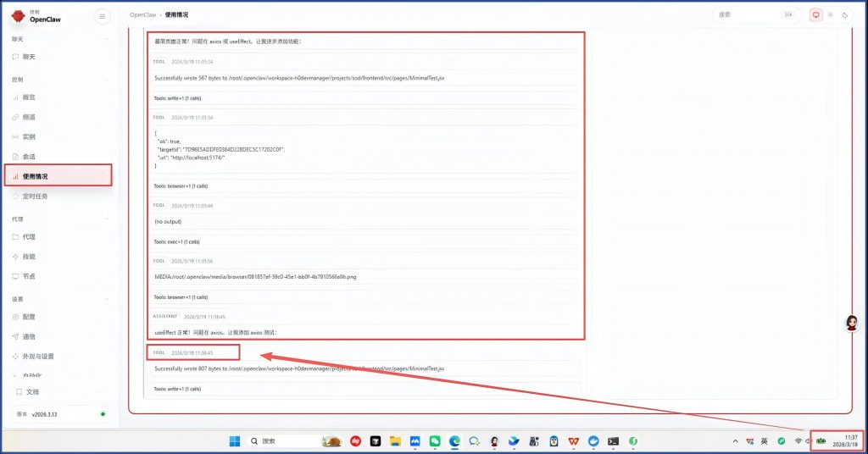Switch to system theme mode
Screen dimensions: 868x454
coord(816,14)
